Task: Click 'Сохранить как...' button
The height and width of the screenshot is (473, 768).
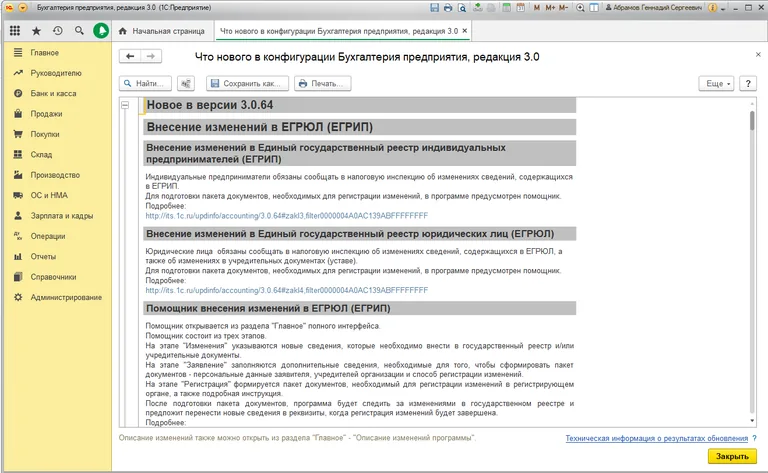Action: tap(248, 84)
